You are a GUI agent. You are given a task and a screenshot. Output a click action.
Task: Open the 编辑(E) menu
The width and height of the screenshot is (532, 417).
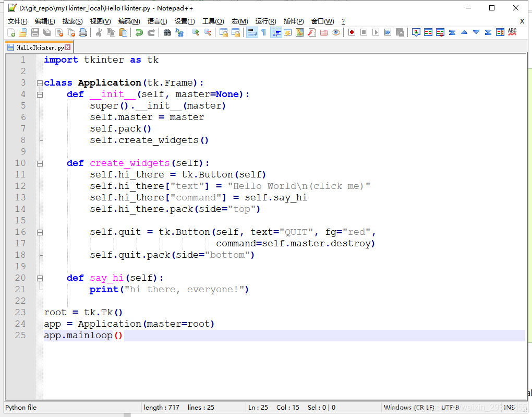pos(45,21)
